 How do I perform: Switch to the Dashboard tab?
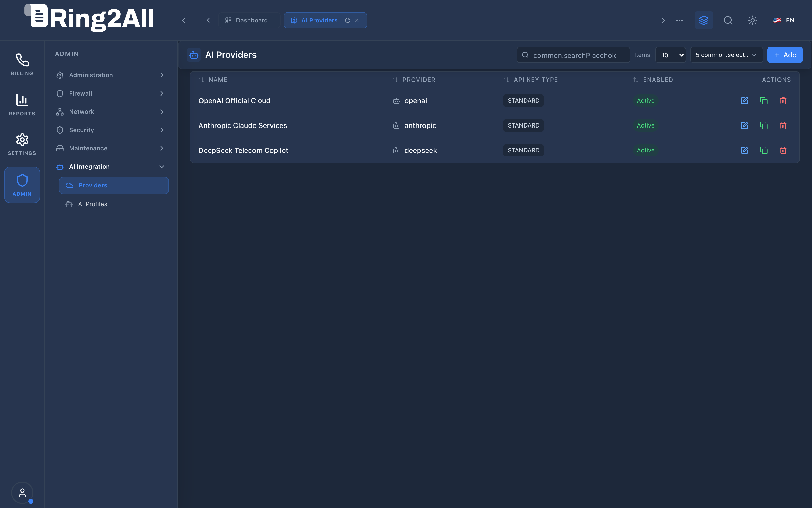pos(249,20)
